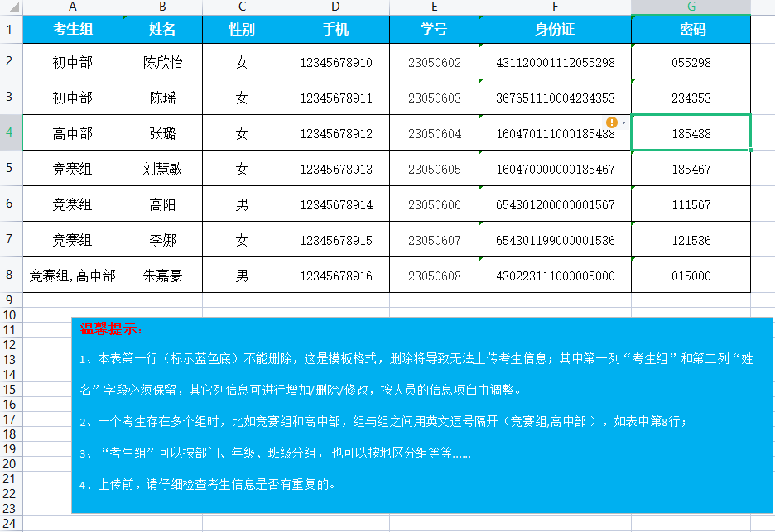Select ID cell 430223111000005000
This screenshot has width=775, height=532.
555,276
